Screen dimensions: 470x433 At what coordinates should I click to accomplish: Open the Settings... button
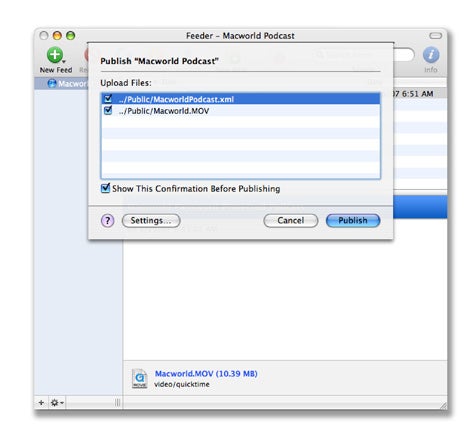[151, 221]
